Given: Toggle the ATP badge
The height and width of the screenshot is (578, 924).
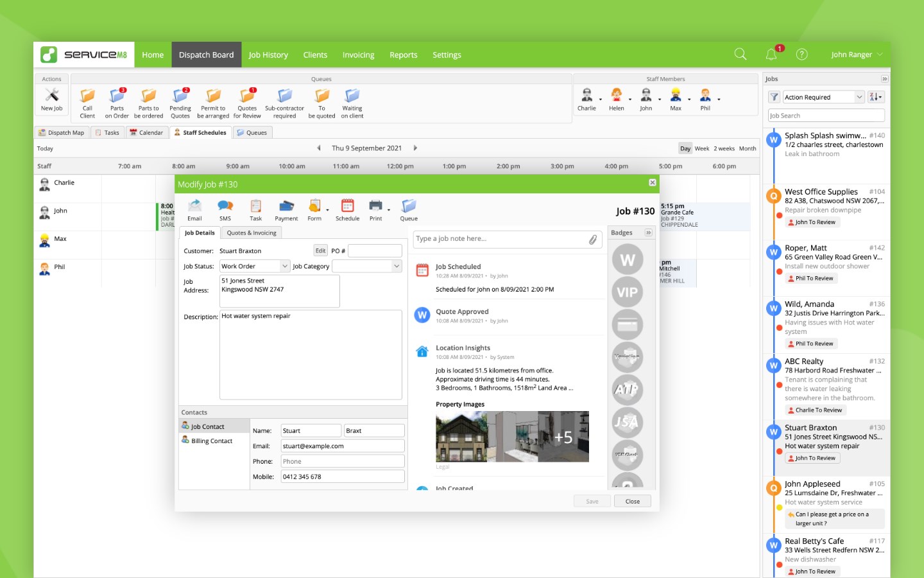Looking at the screenshot, I should (628, 389).
